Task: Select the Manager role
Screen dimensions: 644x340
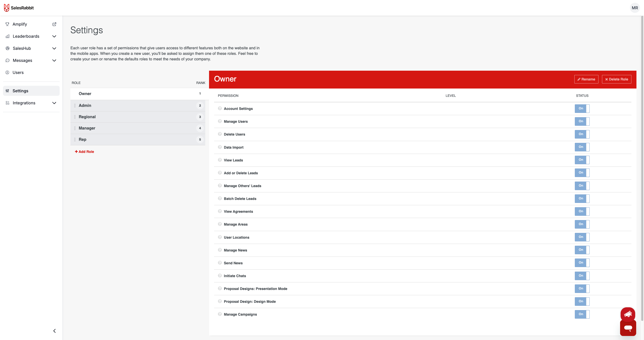Action: [x=138, y=128]
